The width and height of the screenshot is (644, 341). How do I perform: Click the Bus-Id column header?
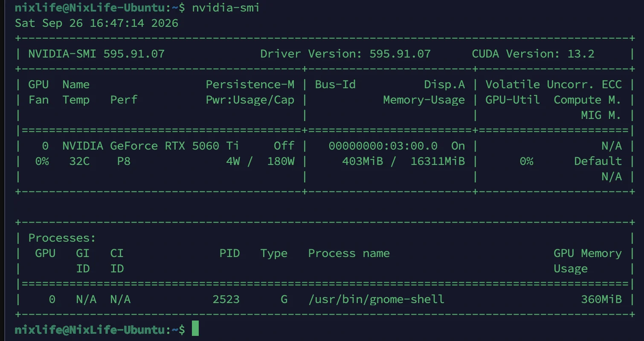click(335, 84)
